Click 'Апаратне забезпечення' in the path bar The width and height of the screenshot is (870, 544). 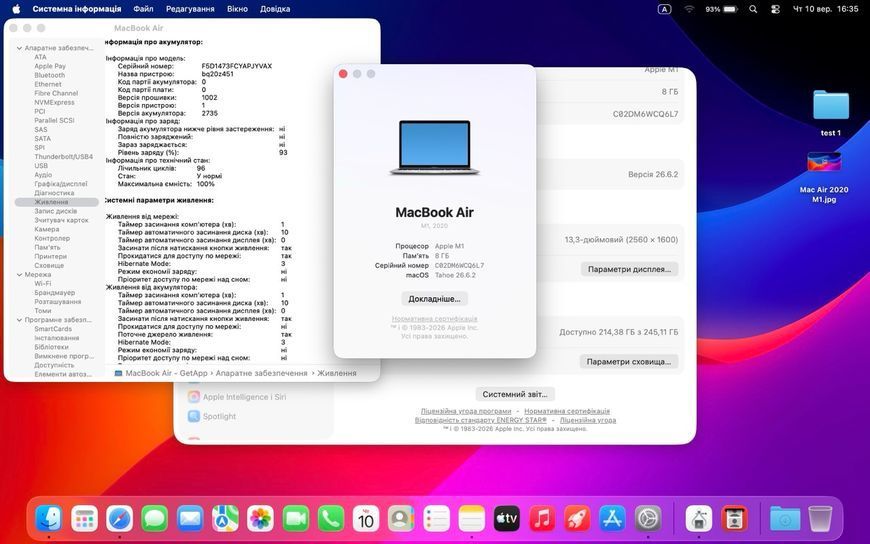coord(261,373)
